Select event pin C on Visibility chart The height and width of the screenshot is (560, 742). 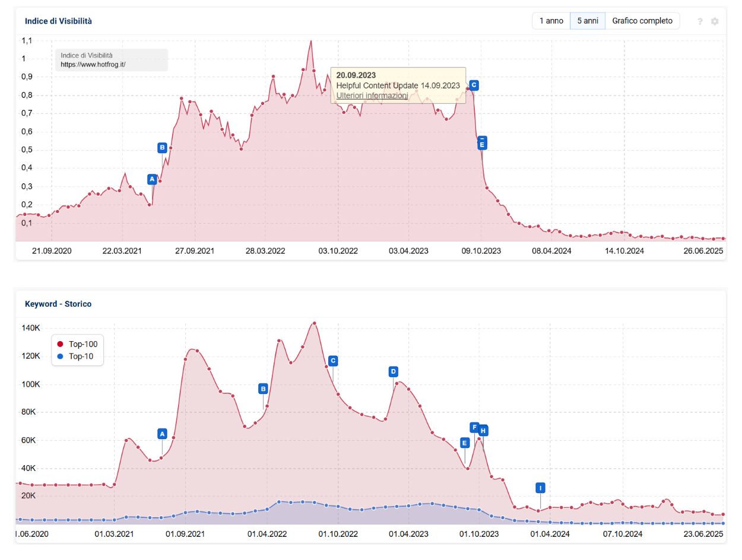tap(473, 85)
